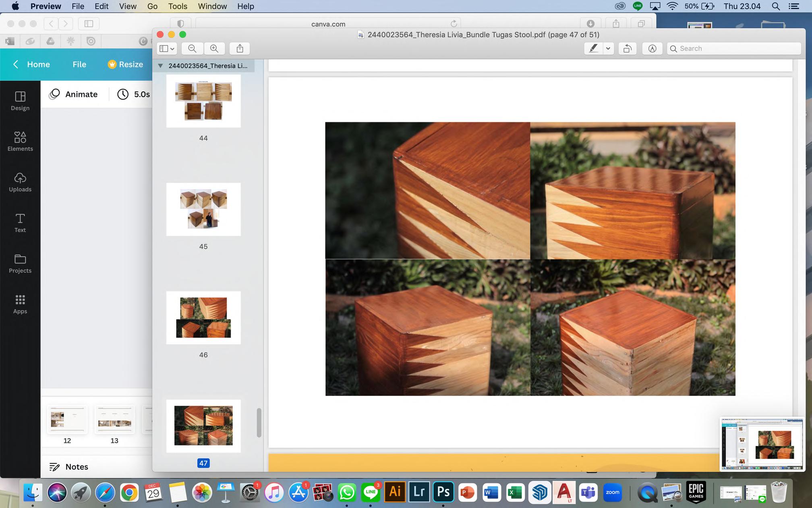812x508 pixels.
Task: Toggle the Notes panel in Canva
Action: click(x=68, y=466)
